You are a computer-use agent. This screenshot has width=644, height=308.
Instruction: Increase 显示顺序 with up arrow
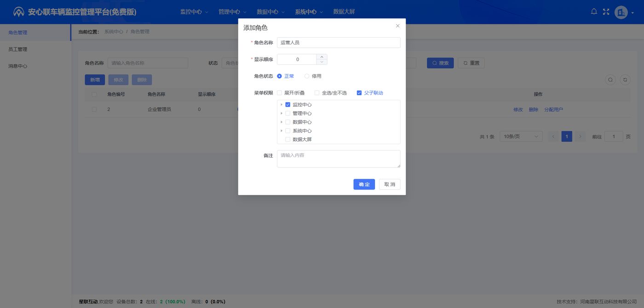[322, 57]
